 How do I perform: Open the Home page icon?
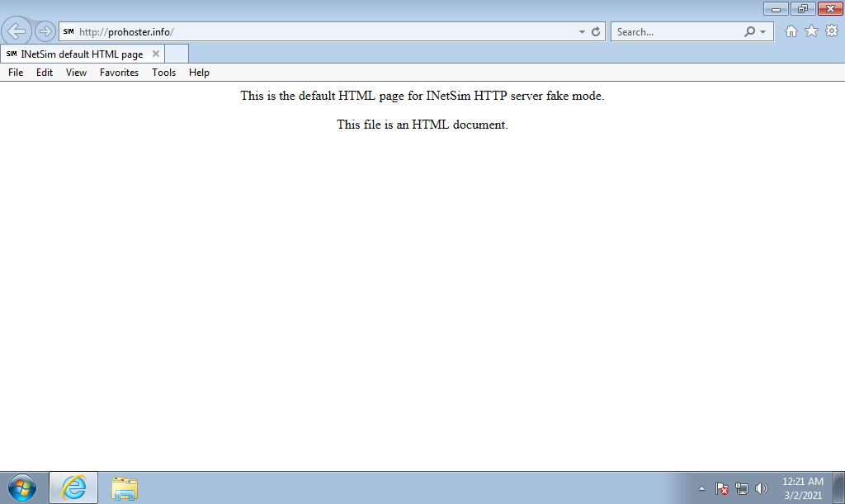791,31
